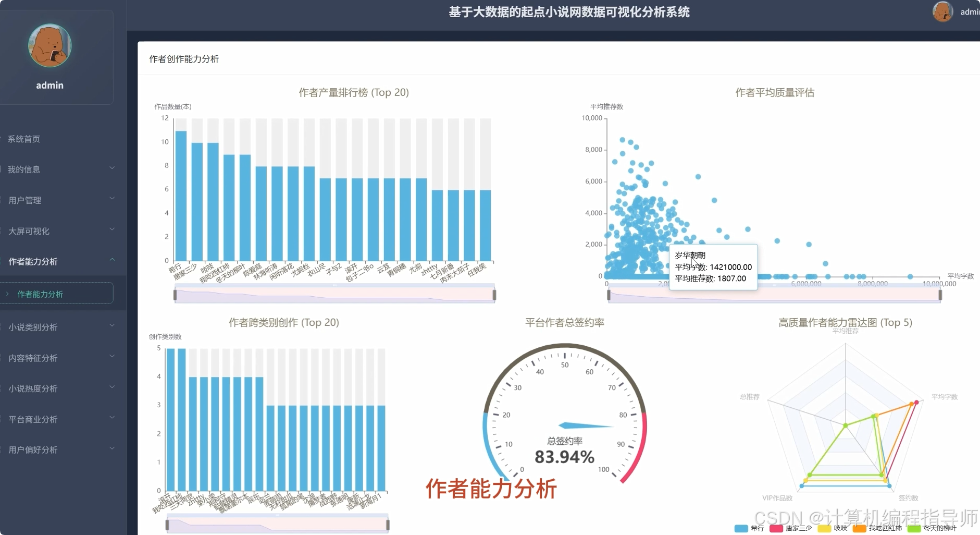The image size is (980, 535).
Task: Click the yellow 吱吱 legend swatch
Action: click(824, 528)
